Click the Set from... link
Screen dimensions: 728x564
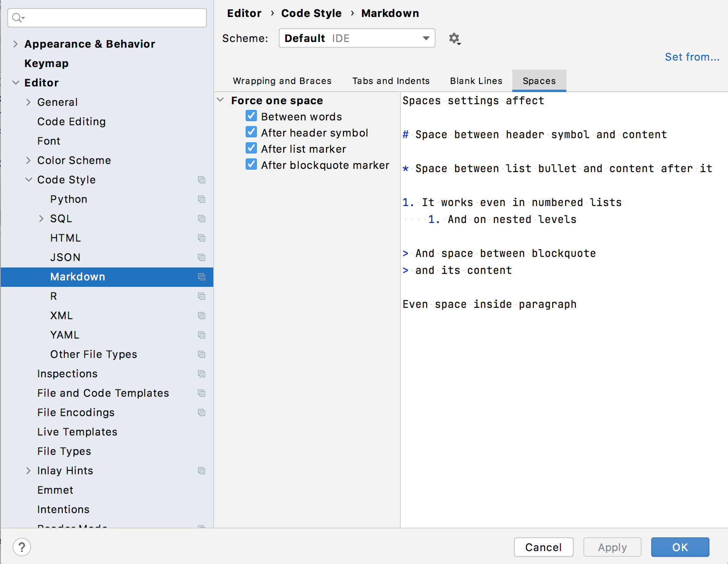point(692,57)
